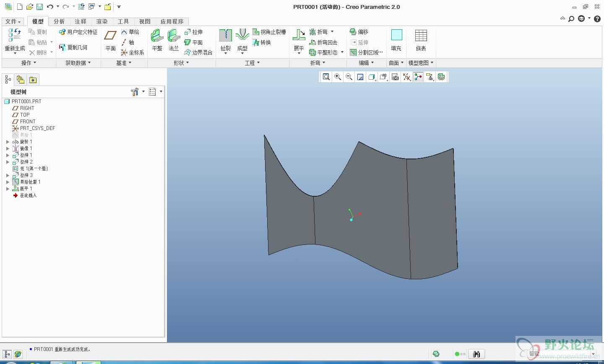Click the Undo arrow icon
604x364 pixels.
[x=50, y=7]
